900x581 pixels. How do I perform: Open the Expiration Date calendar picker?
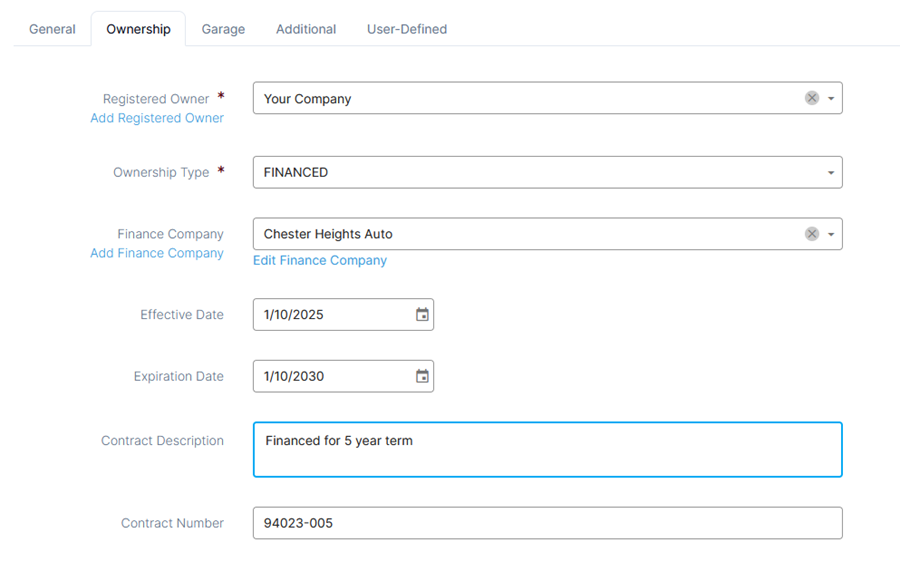(422, 376)
